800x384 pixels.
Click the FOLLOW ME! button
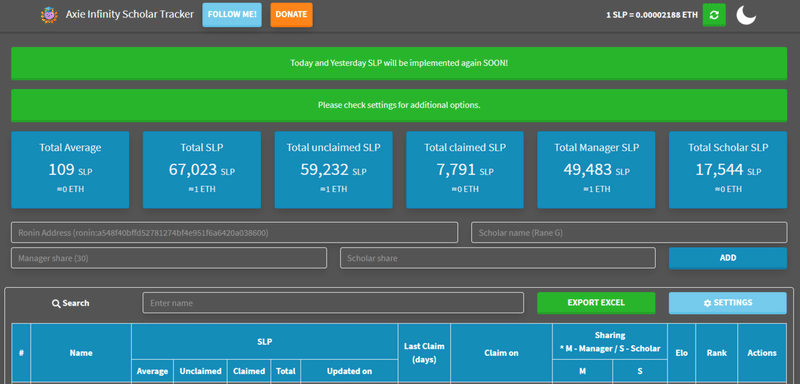pyautogui.click(x=232, y=15)
